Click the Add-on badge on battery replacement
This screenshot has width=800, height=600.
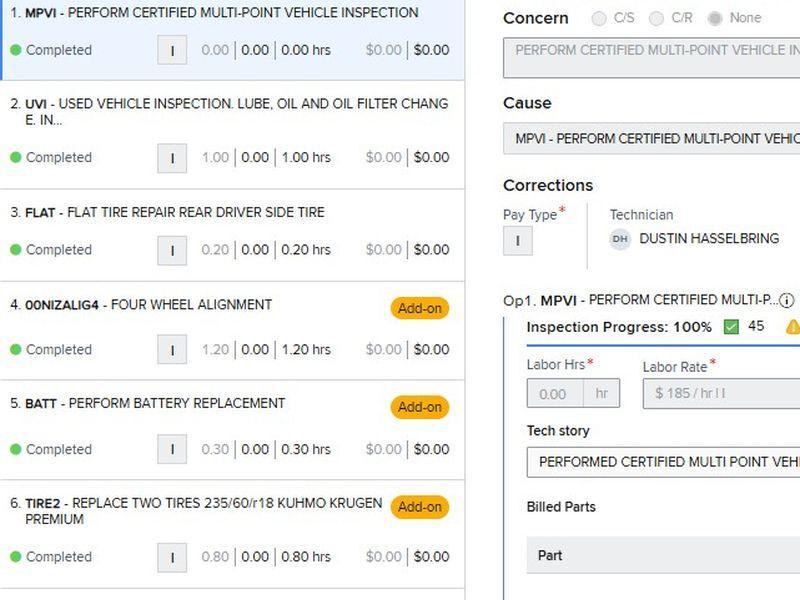pyautogui.click(x=420, y=406)
